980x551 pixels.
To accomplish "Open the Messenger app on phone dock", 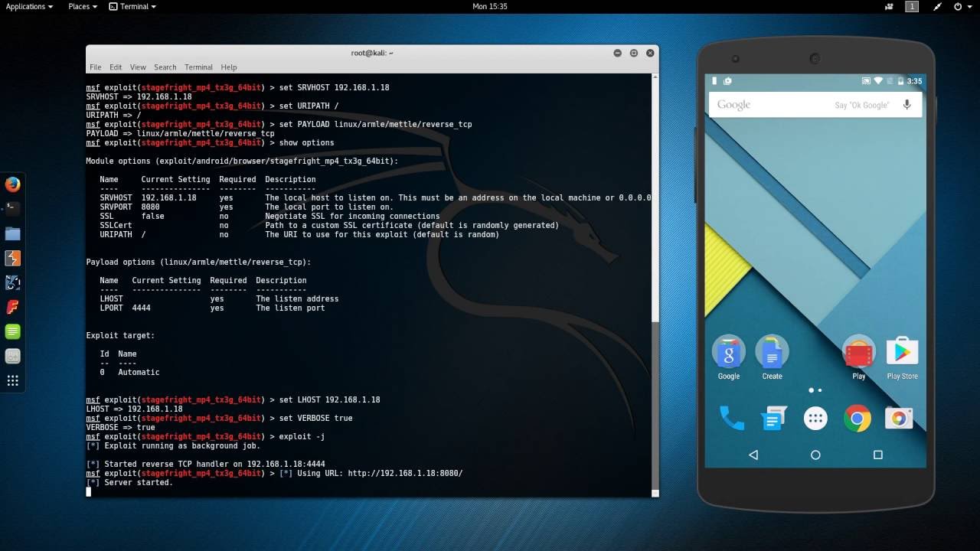I will (774, 419).
